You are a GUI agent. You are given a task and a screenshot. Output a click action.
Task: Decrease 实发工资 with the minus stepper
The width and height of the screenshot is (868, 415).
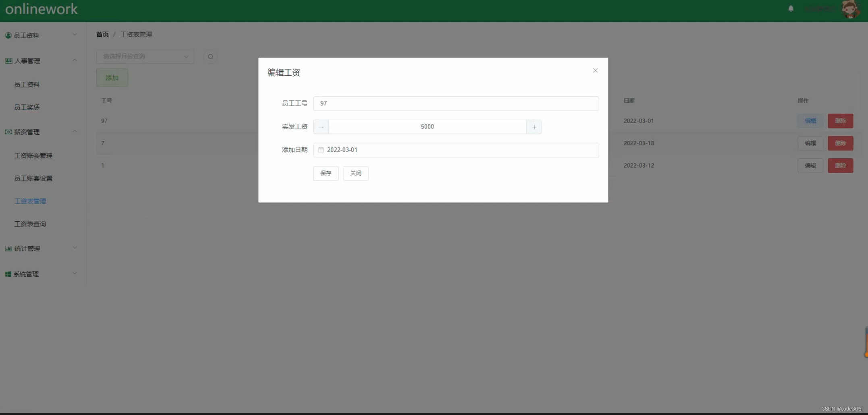click(321, 127)
